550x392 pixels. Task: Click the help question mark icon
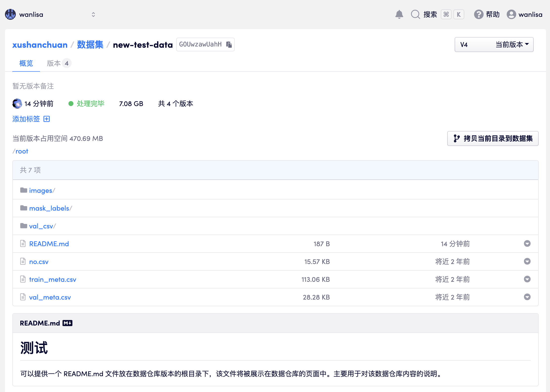pyautogui.click(x=479, y=14)
